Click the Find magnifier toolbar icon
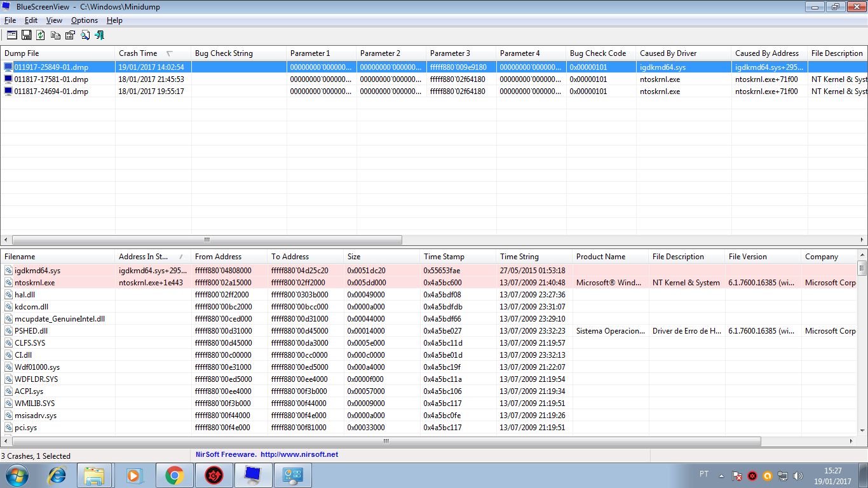The image size is (868, 488). pos(85,35)
